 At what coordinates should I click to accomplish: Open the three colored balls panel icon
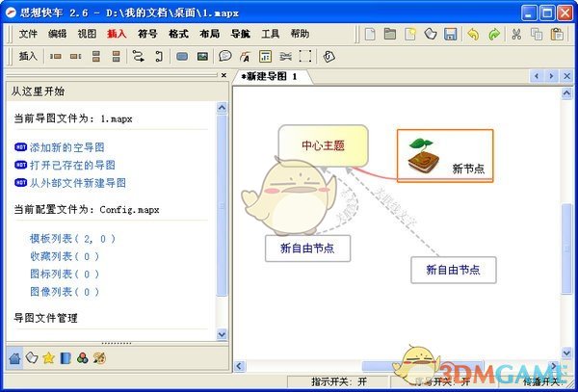[x=83, y=357]
